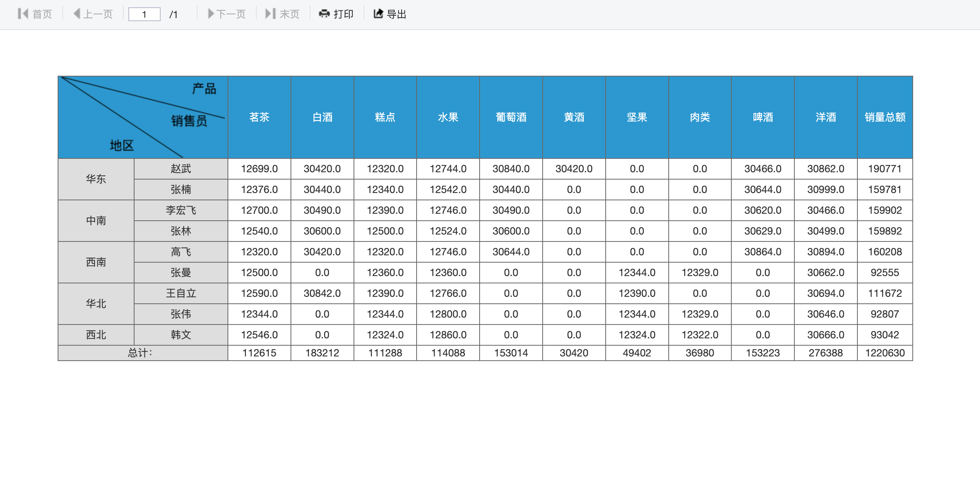Select the 华北 region cell

(96, 304)
